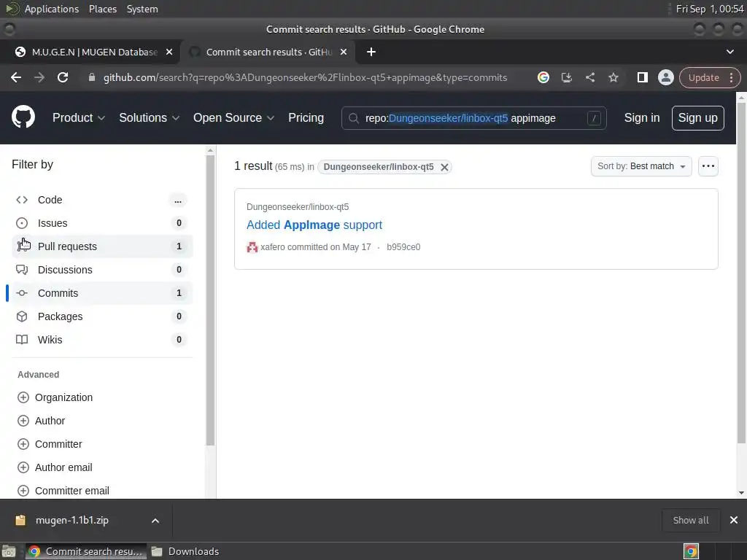Share this page via the share icon
The height and width of the screenshot is (560, 747).
click(x=589, y=77)
